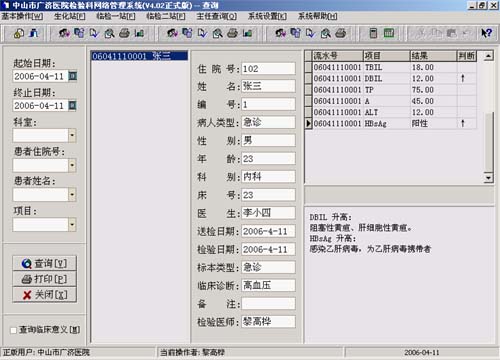
Task: Click the page-with-arrow icon in the second toolbar group
Action: point(94,33)
